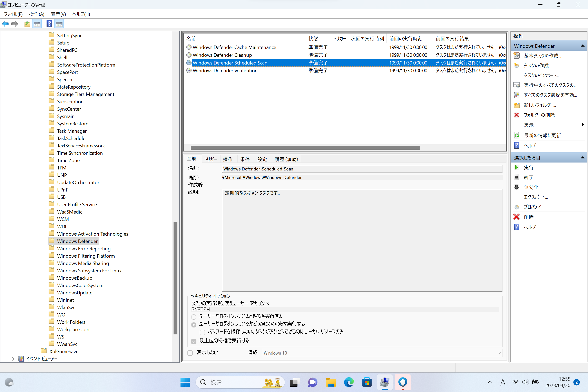Select UpdateOrchestrator folder in tree
588x392 pixels.
78,182
